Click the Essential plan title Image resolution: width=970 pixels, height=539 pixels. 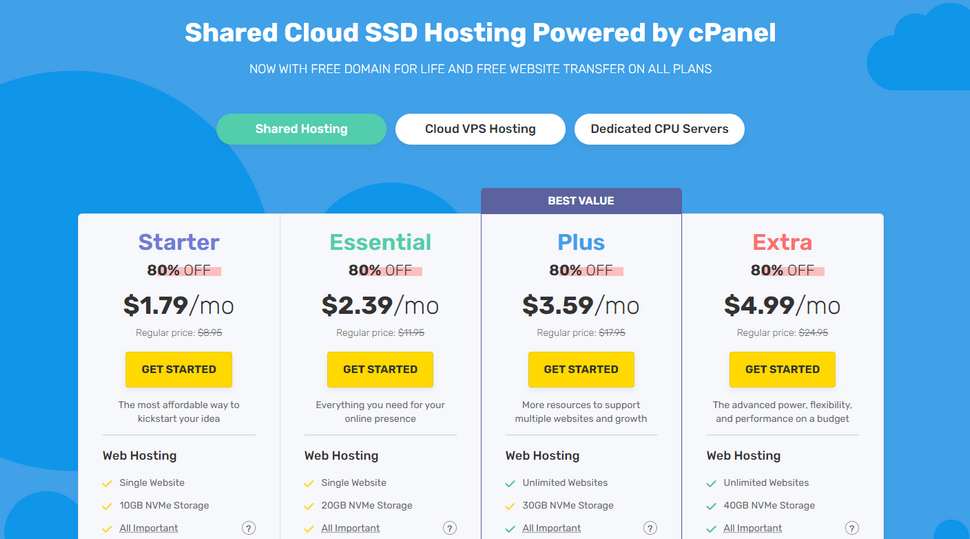(x=380, y=242)
